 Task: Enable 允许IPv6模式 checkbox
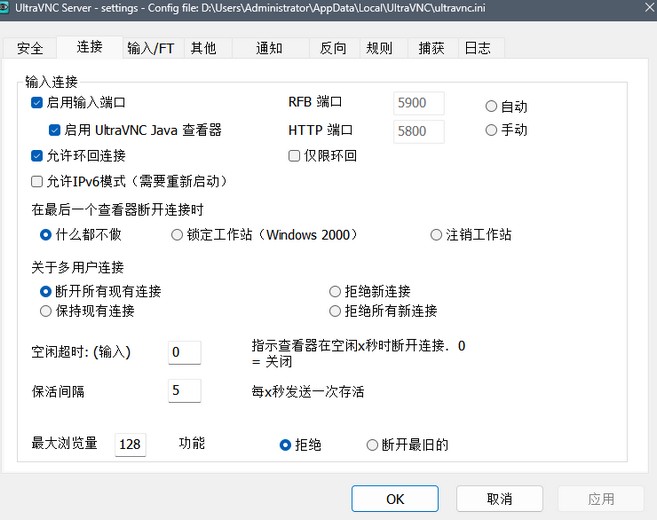(x=37, y=181)
